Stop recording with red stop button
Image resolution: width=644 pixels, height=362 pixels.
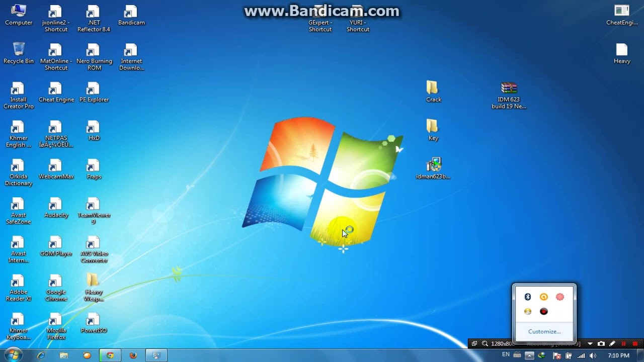pyautogui.click(x=635, y=344)
